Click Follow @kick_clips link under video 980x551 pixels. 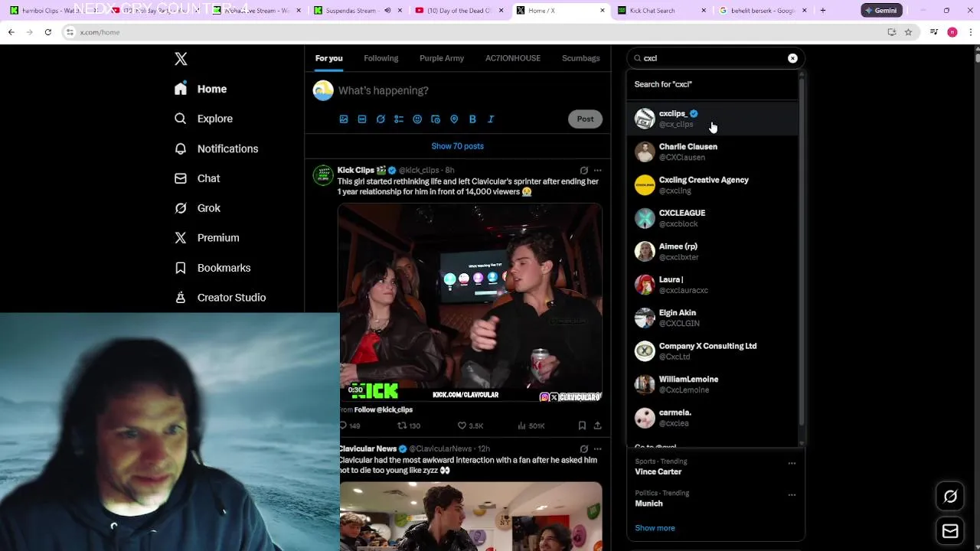[x=383, y=410]
